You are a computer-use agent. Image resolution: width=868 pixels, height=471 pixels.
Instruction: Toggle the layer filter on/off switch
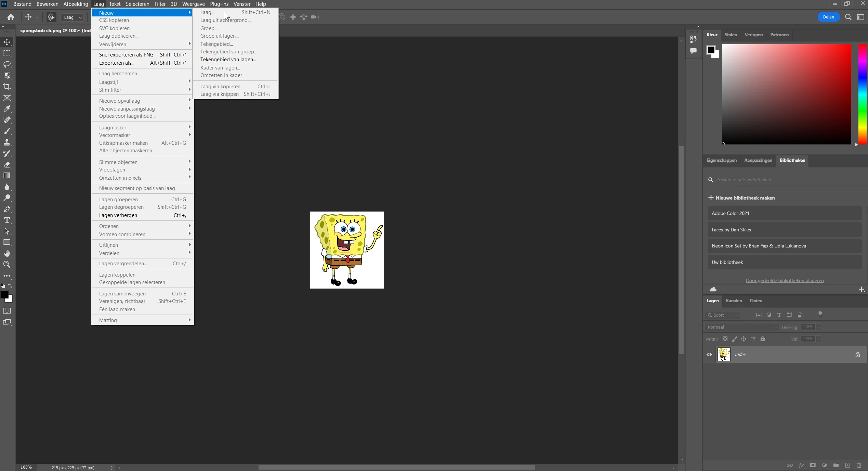(x=820, y=314)
